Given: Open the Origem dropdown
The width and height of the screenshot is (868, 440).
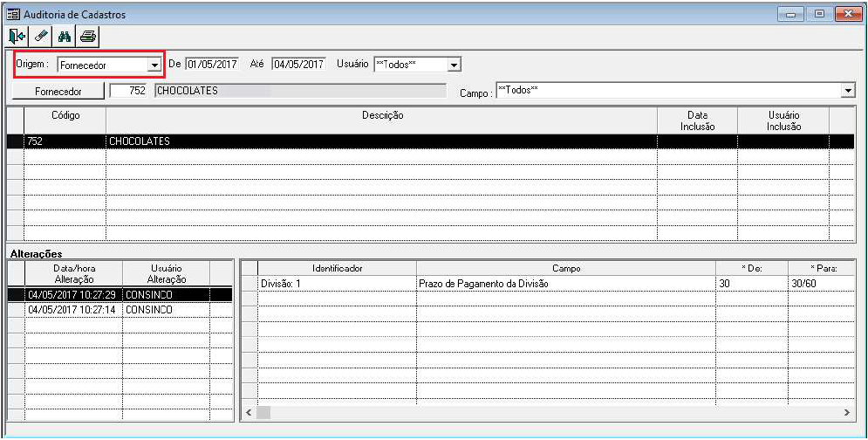Looking at the screenshot, I should tap(154, 65).
